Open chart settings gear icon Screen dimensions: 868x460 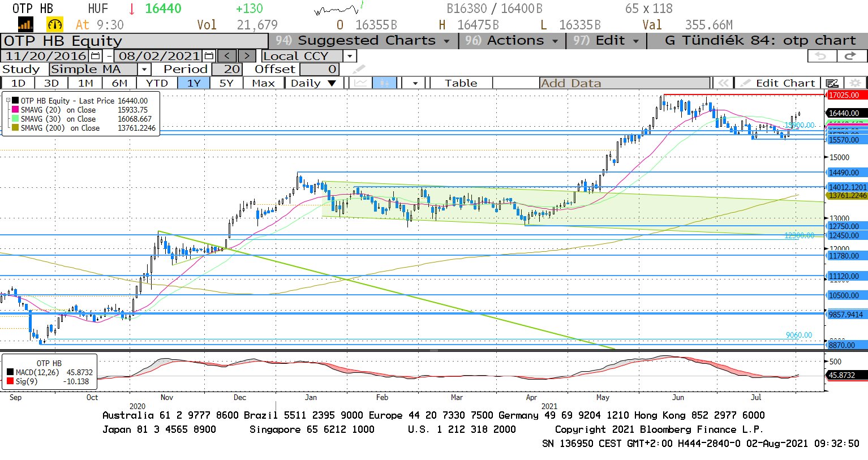click(856, 83)
